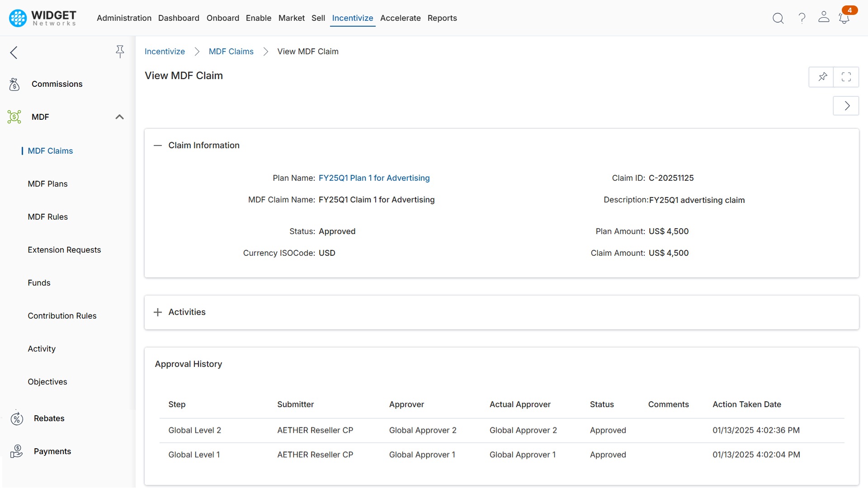This screenshot has height=488, width=868.
Task: Select the Commissions money bag icon
Action: point(14,84)
